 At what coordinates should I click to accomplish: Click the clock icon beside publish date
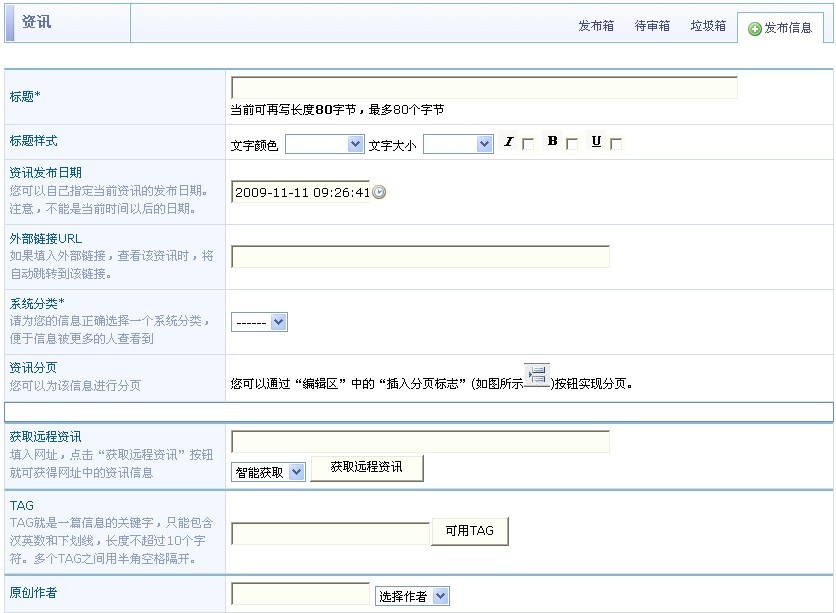click(379, 192)
